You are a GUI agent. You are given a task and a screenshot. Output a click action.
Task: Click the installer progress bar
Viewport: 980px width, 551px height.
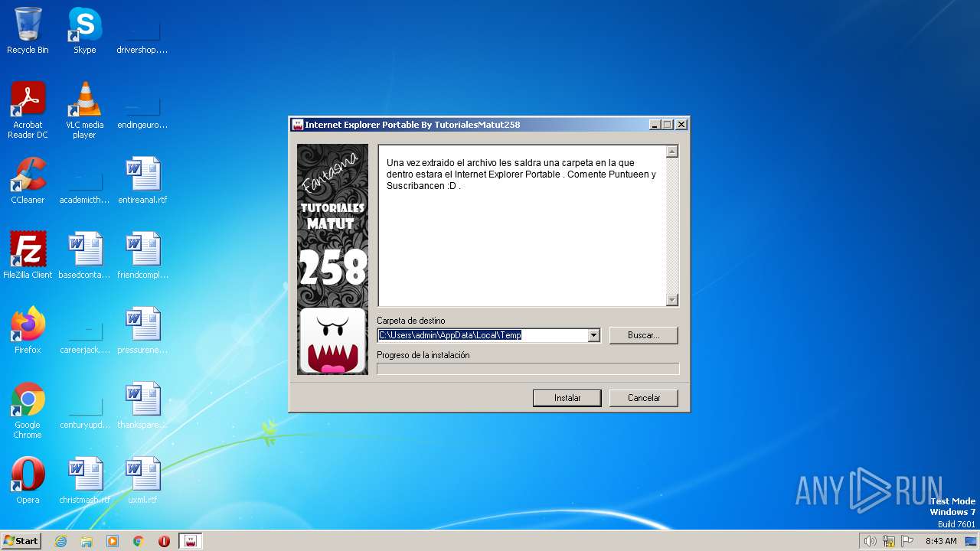click(528, 369)
